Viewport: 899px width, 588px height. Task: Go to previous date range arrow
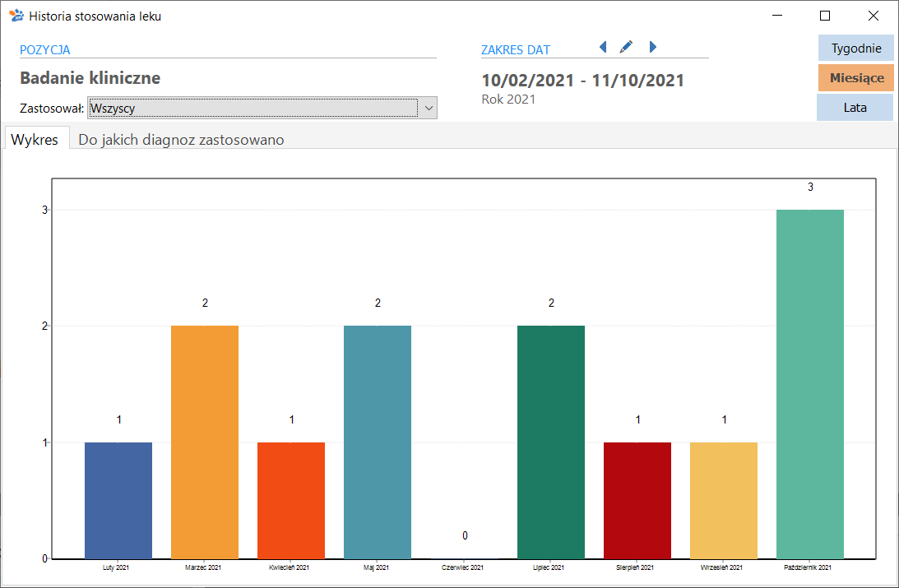click(603, 47)
